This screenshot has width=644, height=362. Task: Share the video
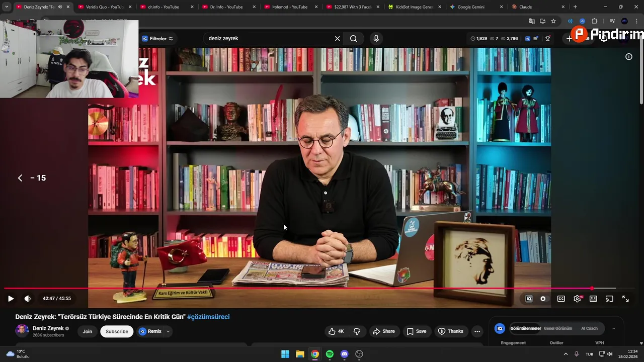[383, 331]
